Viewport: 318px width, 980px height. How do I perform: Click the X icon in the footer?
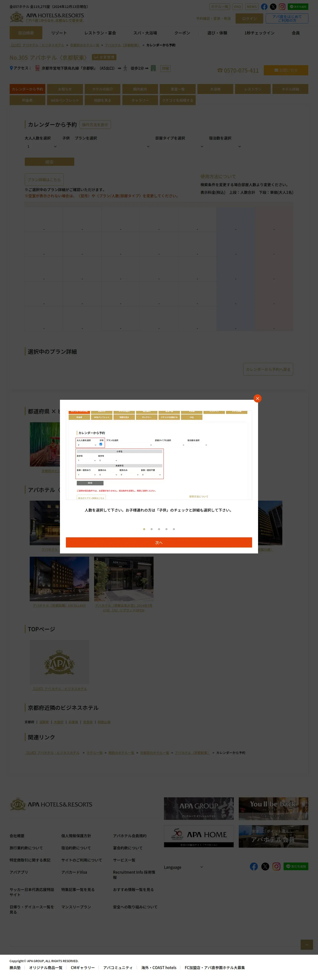pyautogui.click(x=265, y=866)
